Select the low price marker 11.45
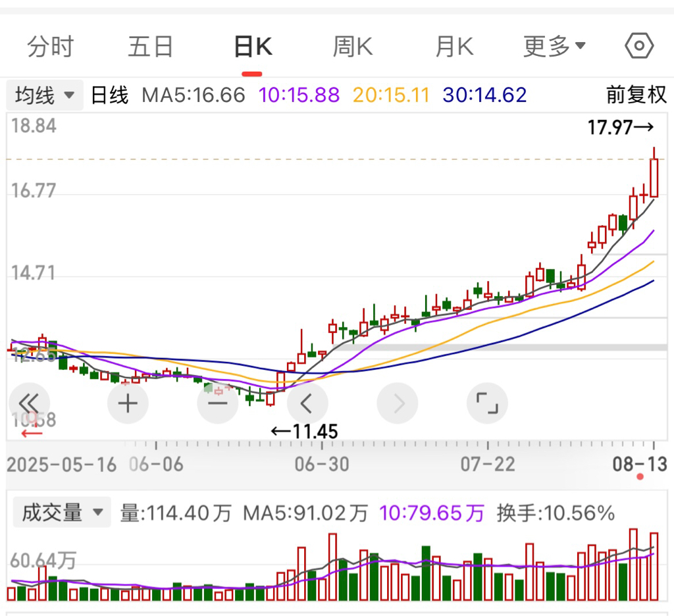Screen dimensions: 674x616 [304, 431]
